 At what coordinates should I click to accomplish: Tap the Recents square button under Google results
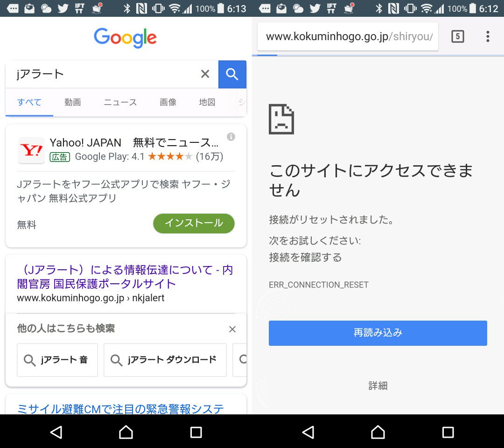click(196, 432)
